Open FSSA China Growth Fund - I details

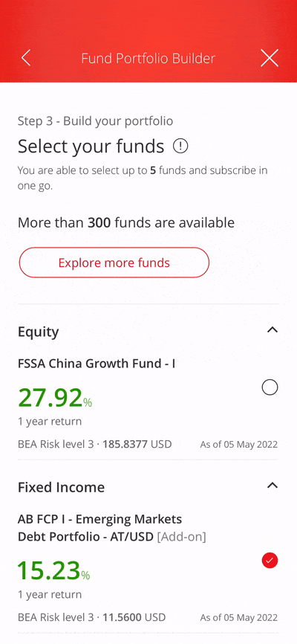97,364
